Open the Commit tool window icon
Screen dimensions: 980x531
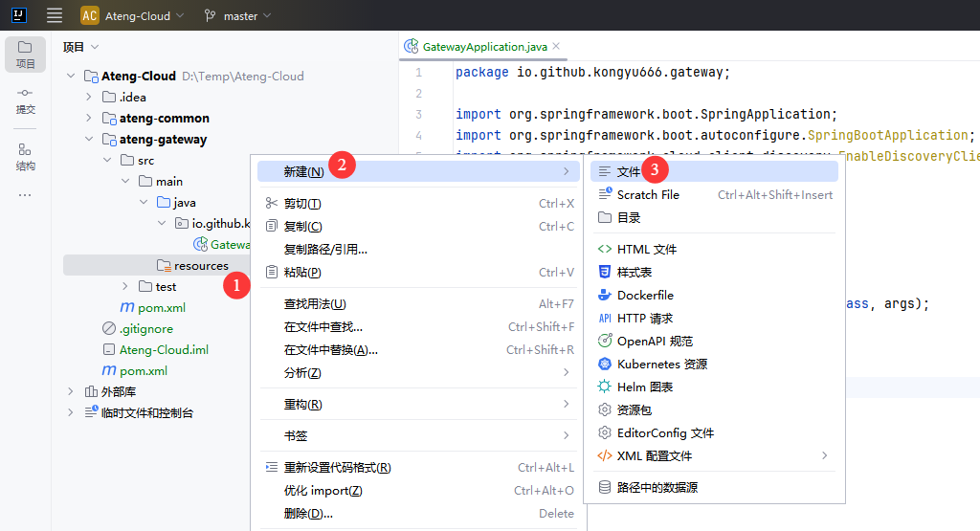tap(25, 100)
